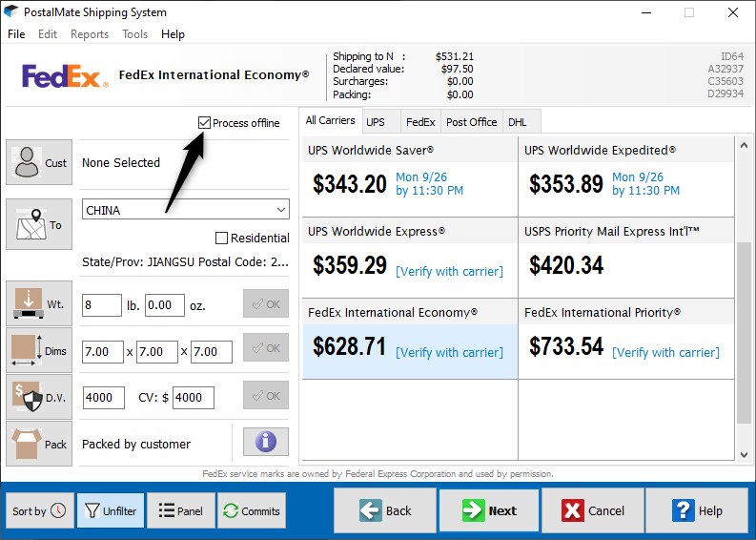Open the Tools menu
This screenshot has height=540, width=756.
pyautogui.click(x=135, y=34)
